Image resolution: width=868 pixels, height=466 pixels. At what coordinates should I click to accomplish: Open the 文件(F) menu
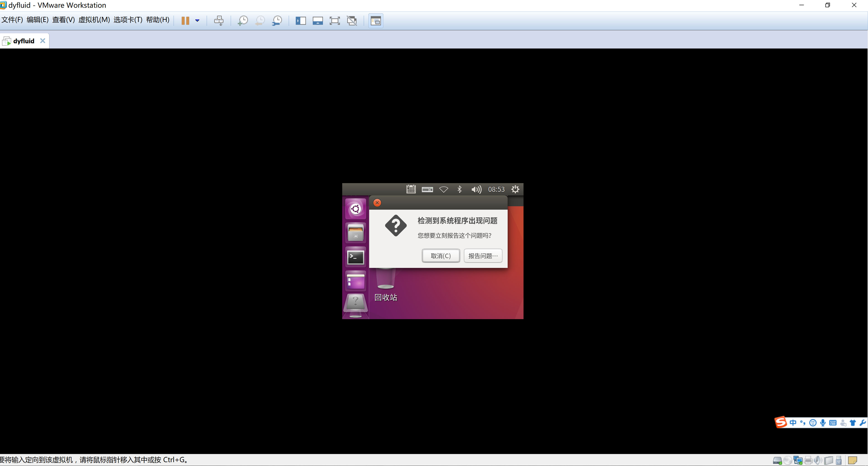(12, 20)
